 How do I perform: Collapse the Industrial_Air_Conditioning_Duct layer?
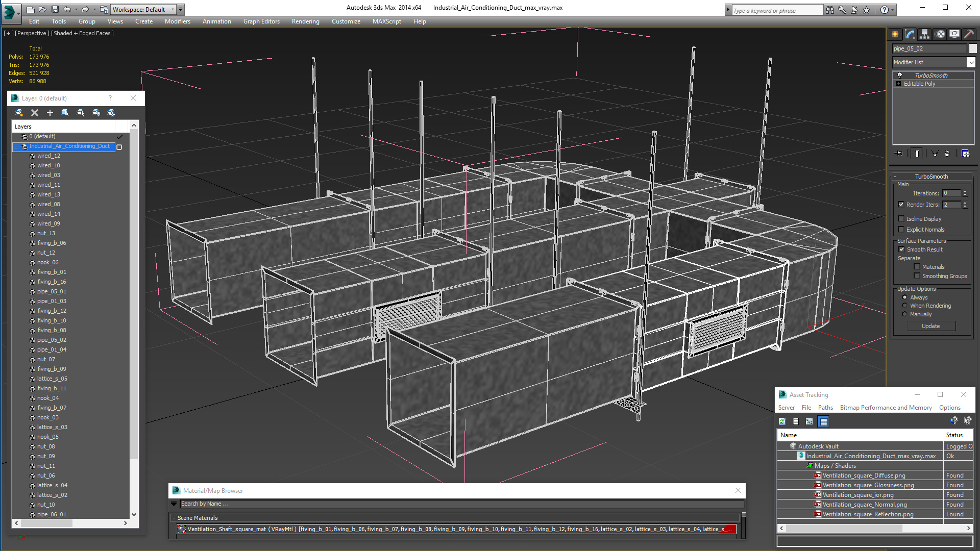[x=16, y=146]
